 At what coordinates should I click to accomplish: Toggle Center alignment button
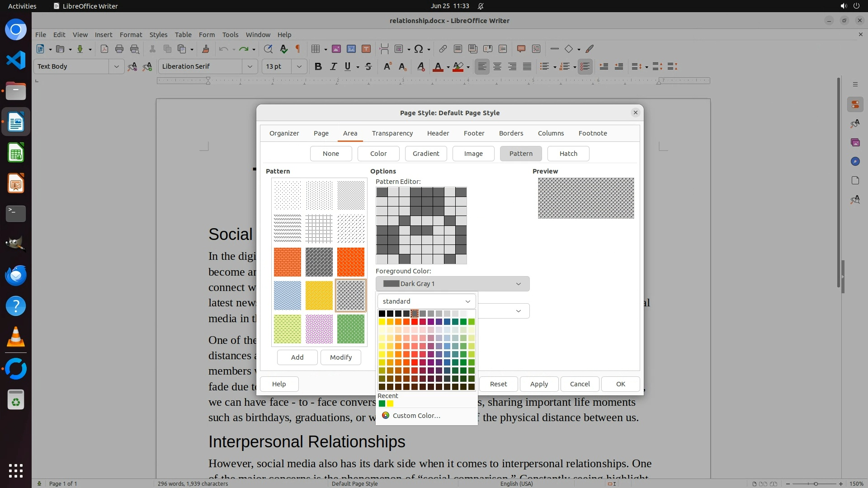pos(497,66)
